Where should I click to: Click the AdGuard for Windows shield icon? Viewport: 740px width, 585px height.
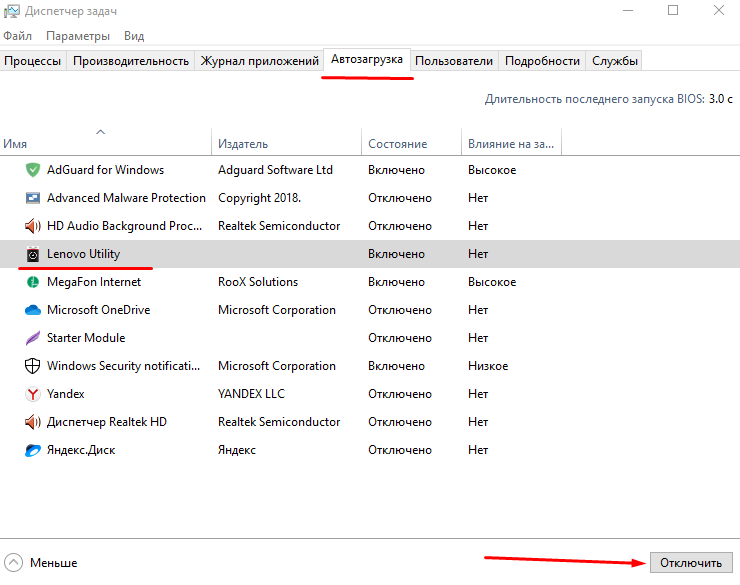(33, 170)
